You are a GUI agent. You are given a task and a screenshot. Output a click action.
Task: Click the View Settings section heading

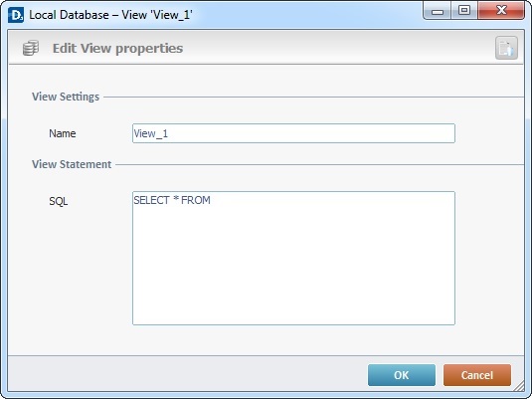[x=66, y=97]
